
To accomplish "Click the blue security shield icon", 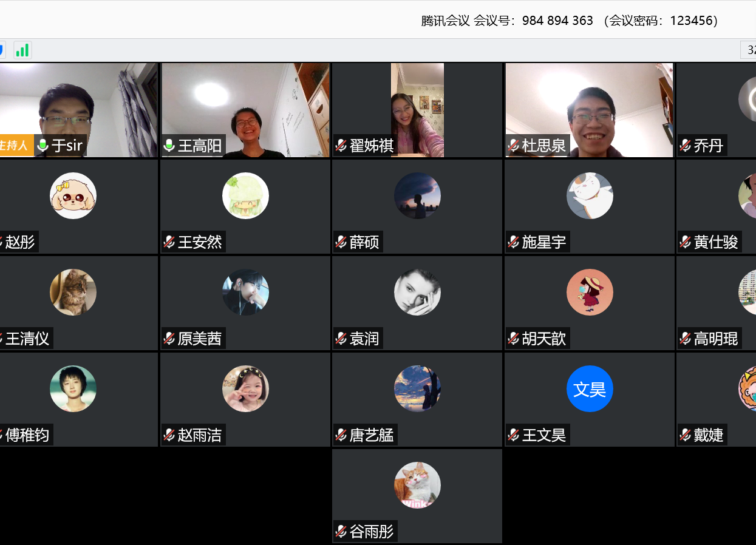I will (2, 50).
